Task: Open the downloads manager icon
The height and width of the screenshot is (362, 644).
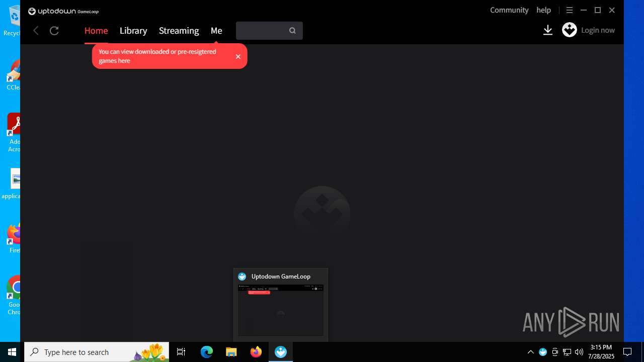Action: pyautogui.click(x=548, y=30)
